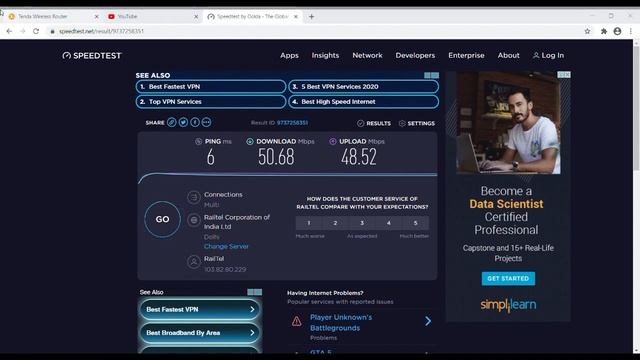Open a new browser tab
This screenshot has height=360, width=640.
click(x=311, y=17)
